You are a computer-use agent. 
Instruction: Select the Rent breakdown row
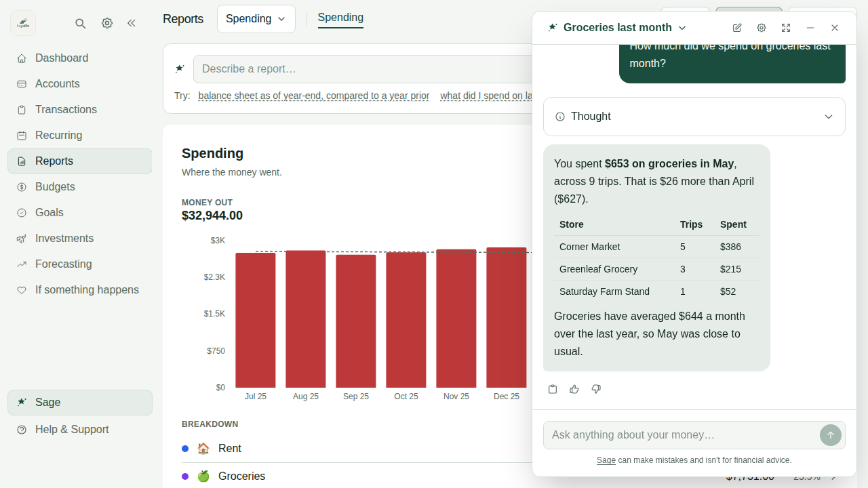pos(357,449)
